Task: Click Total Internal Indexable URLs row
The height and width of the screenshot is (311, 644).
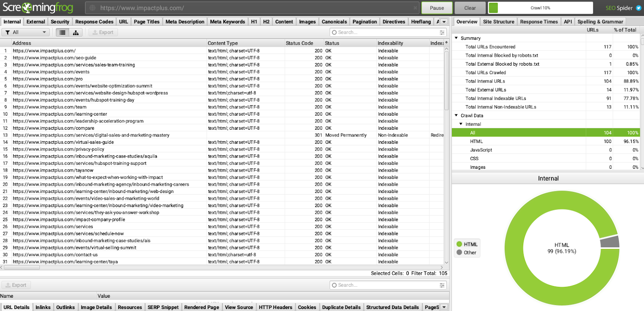Action: tap(546, 98)
